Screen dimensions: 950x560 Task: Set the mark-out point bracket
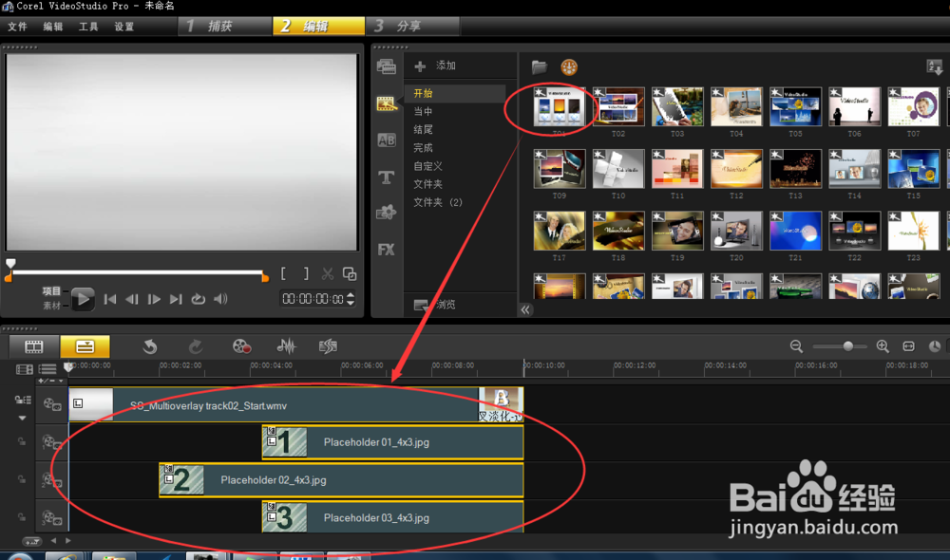(x=306, y=273)
